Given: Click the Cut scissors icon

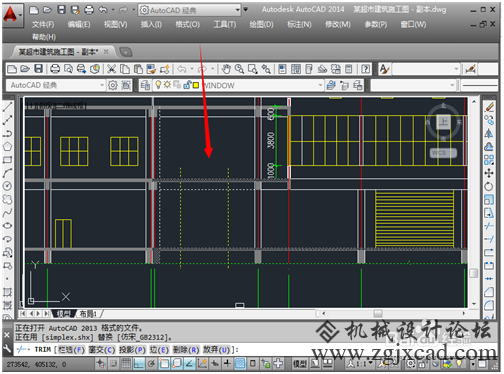Looking at the screenshot, I should click(111, 69).
